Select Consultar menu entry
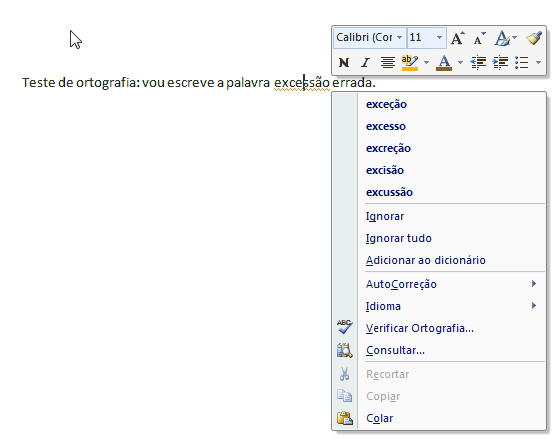This screenshot has width=558, height=442. click(395, 351)
